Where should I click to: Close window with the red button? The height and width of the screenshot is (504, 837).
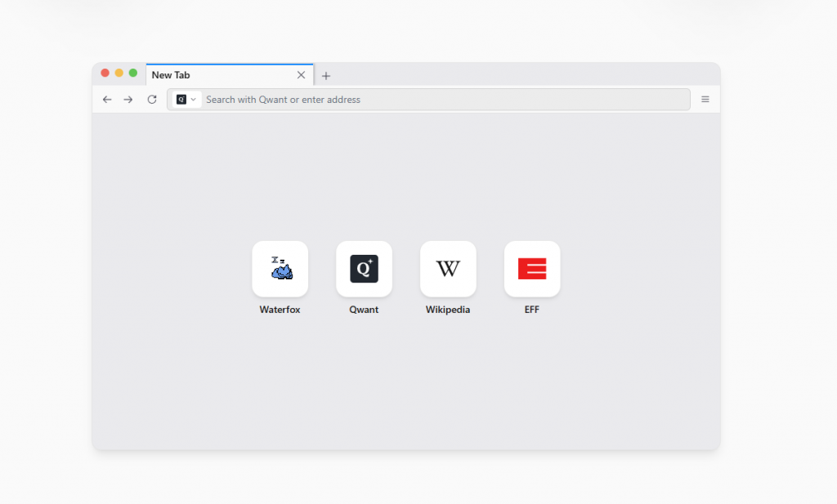pyautogui.click(x=105, y=73)
